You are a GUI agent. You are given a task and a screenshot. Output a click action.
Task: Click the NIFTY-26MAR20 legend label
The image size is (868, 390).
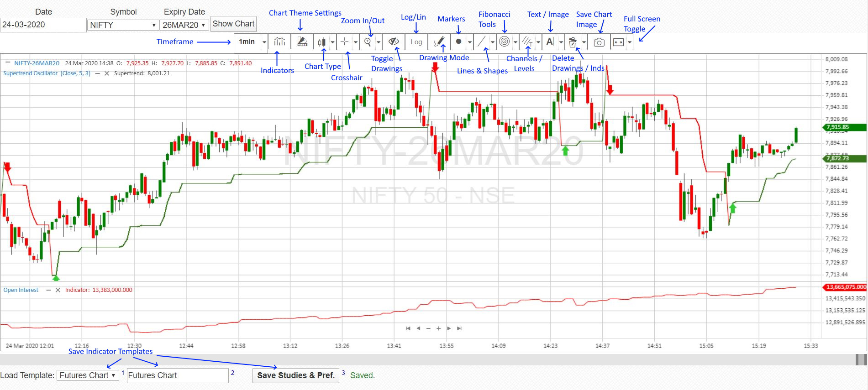tap(37, 63)
